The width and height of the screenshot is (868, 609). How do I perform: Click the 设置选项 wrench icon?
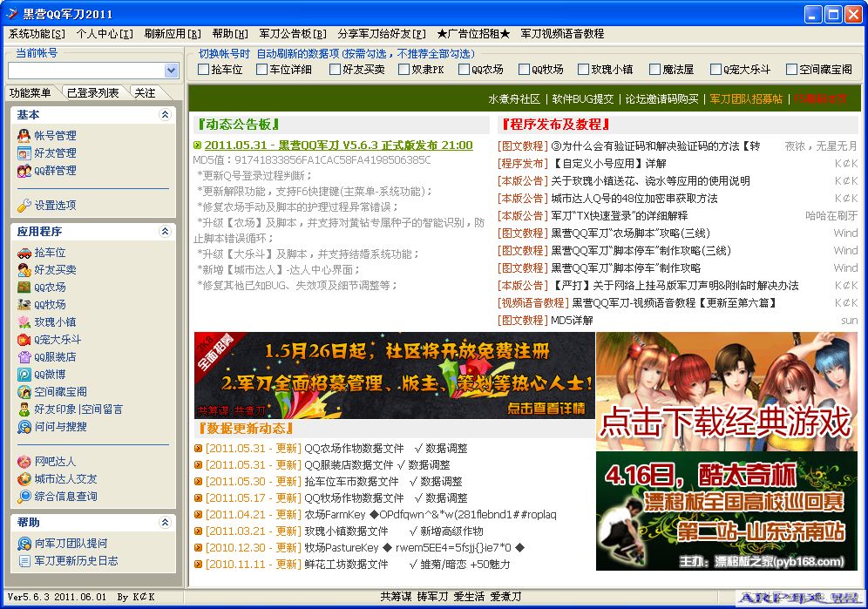click(x=24, y=206)
